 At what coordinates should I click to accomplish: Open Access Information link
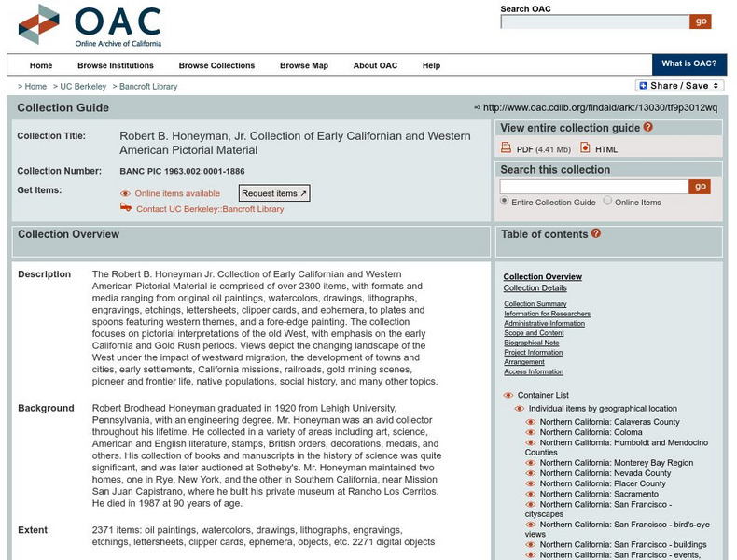click(534, 371)
